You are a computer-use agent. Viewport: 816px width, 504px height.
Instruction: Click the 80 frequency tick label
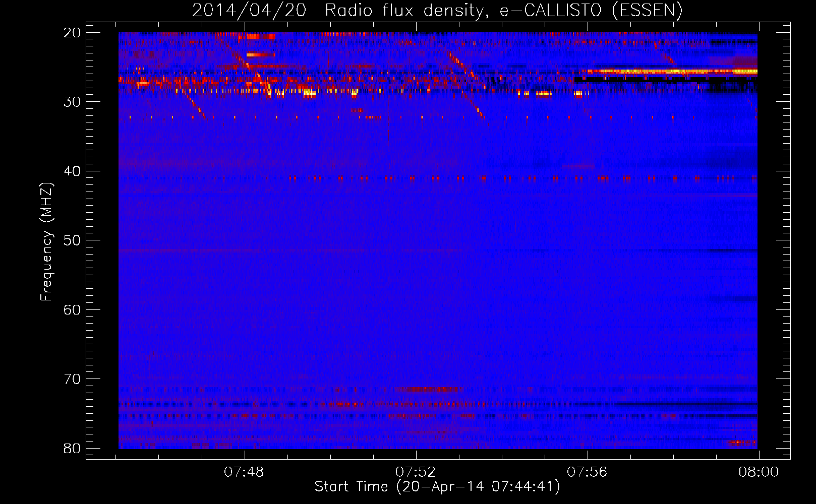pyautogui.click(x=72, y=448)
